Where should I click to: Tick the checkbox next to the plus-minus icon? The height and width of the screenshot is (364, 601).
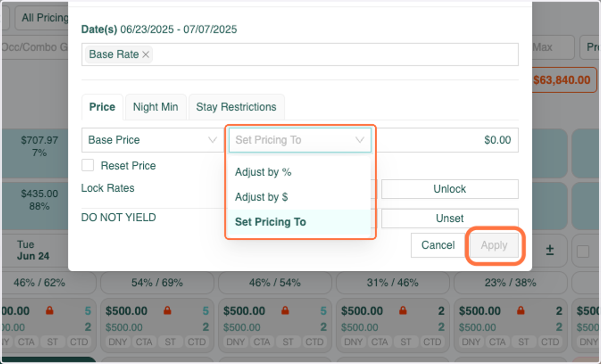coord(583,251)
